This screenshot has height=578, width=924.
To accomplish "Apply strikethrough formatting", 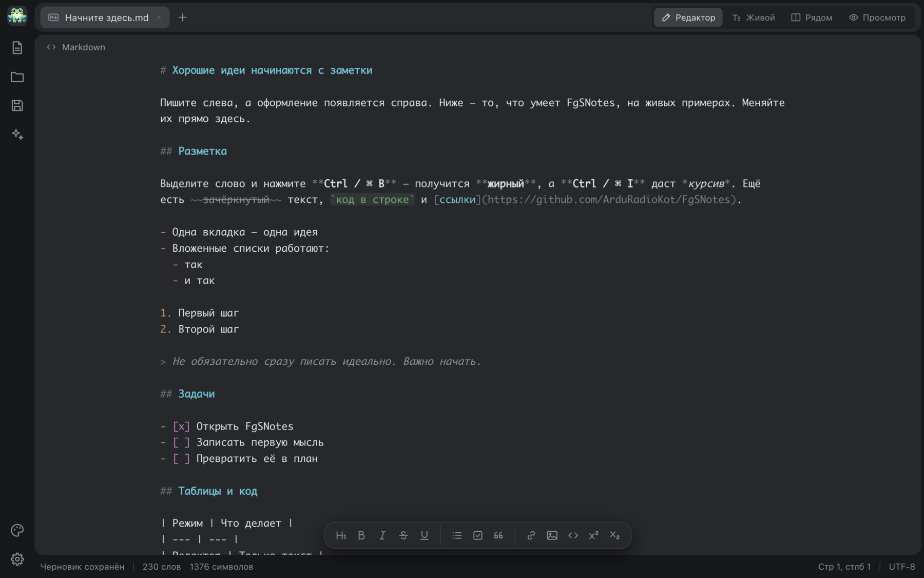I will pyautogui.click(x=403, y=535).
